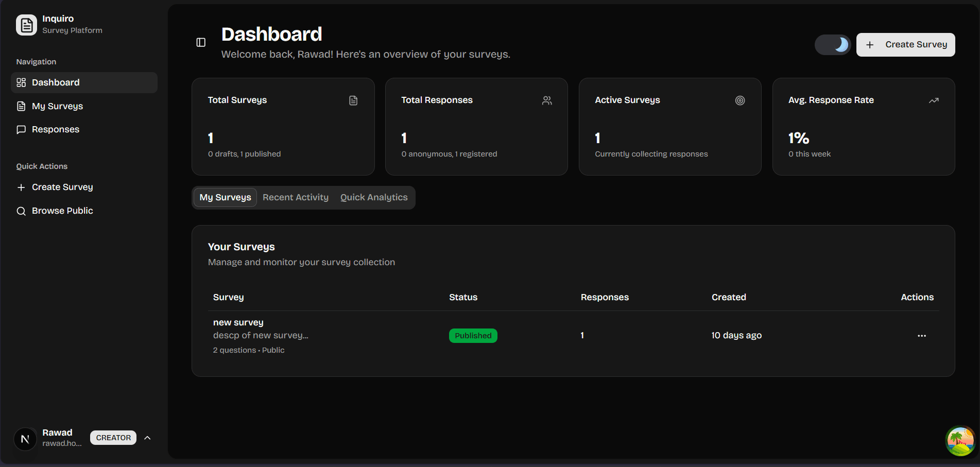This screenshot has height=467, width=980.
Task: Click the round island icon in corner
Action: click(960, 441)
